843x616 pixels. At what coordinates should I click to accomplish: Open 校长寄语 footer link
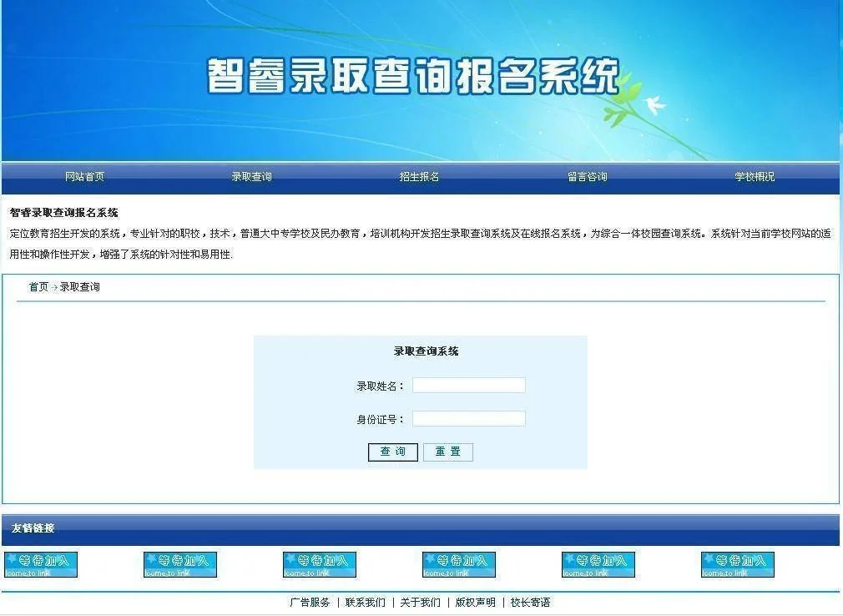pos(531,603)
